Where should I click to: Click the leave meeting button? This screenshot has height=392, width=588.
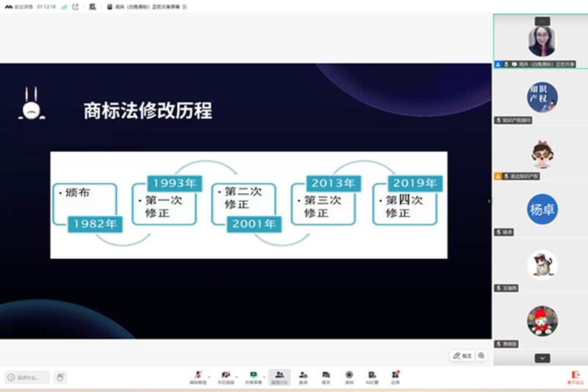point(575,377)
